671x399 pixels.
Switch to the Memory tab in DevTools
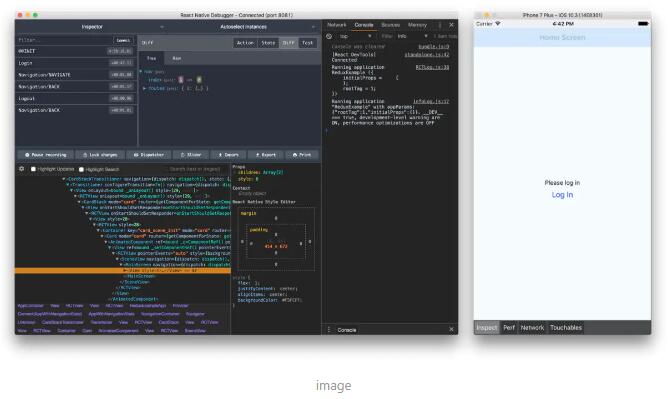click(x=417, y=25)
